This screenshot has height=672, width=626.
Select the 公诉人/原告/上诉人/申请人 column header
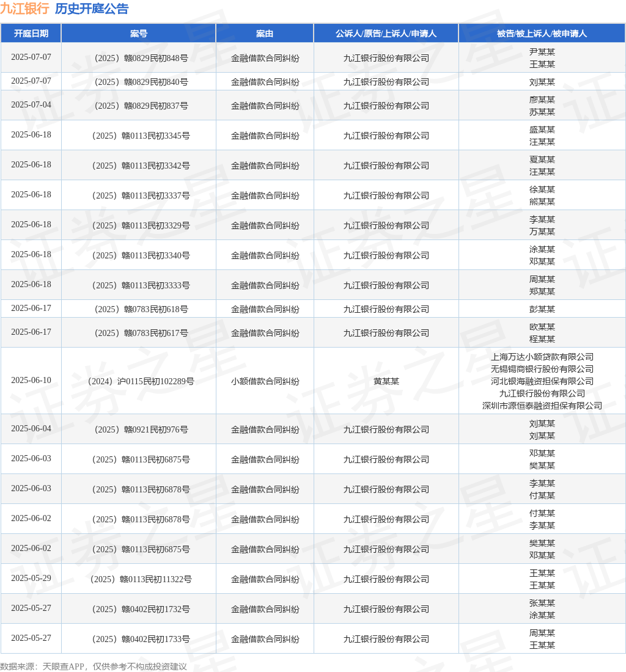(x=386, y=34)
